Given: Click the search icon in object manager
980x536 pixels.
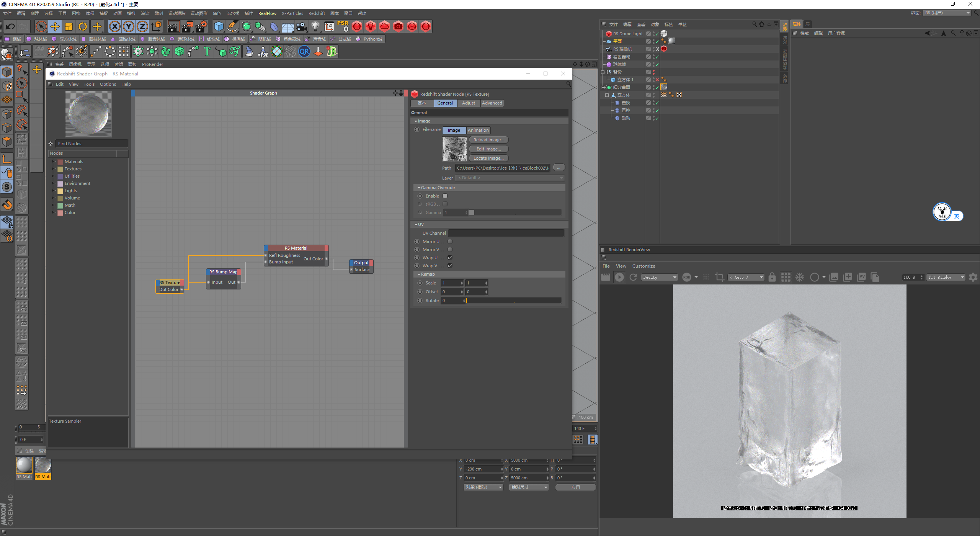Looking at the screenshot, I should [754, 24].
